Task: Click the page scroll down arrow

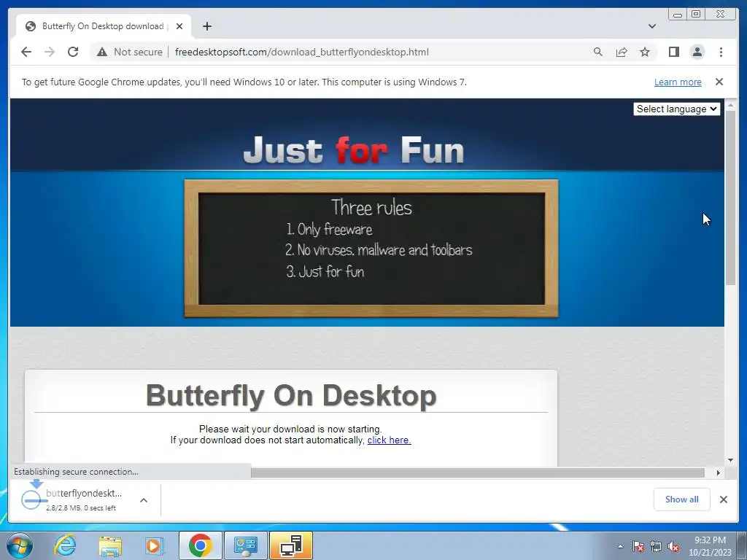Action: pyautogui.click(x=730, y=460)
